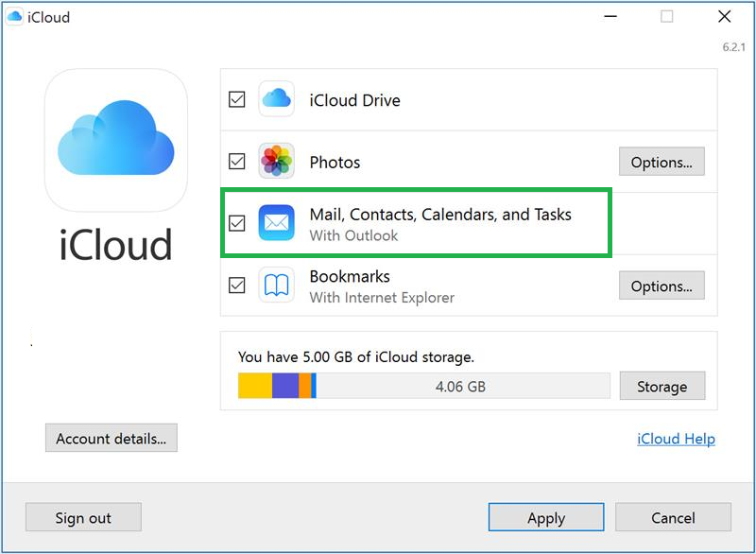Toggle the Bookmarks checkbox
The image size is (756, 554).
(237, 285)
